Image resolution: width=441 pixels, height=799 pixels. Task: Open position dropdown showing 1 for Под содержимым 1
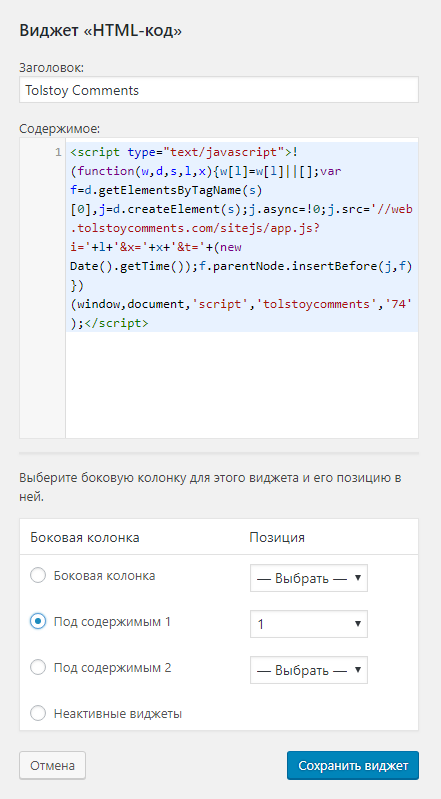point(308,624)
